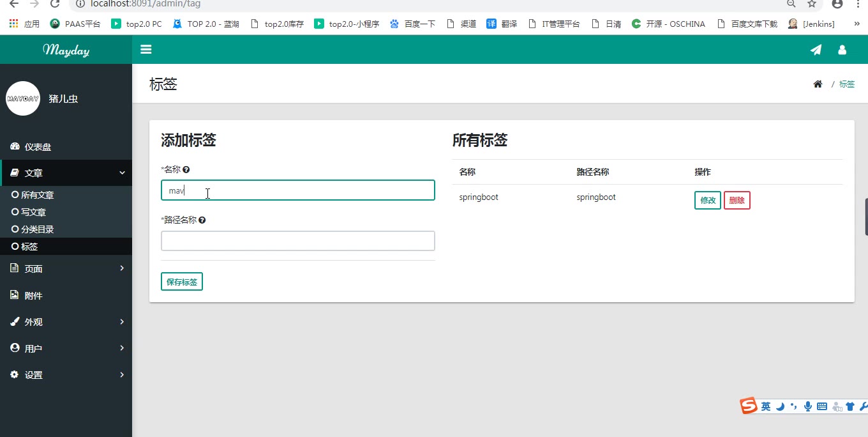Click 修改 for springboot tag

click(708, 200)
